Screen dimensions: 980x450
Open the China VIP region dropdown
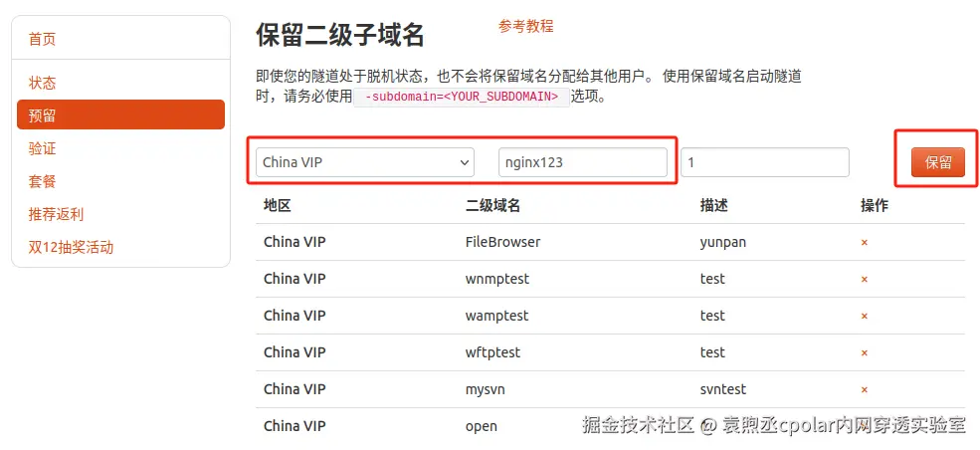365,162
